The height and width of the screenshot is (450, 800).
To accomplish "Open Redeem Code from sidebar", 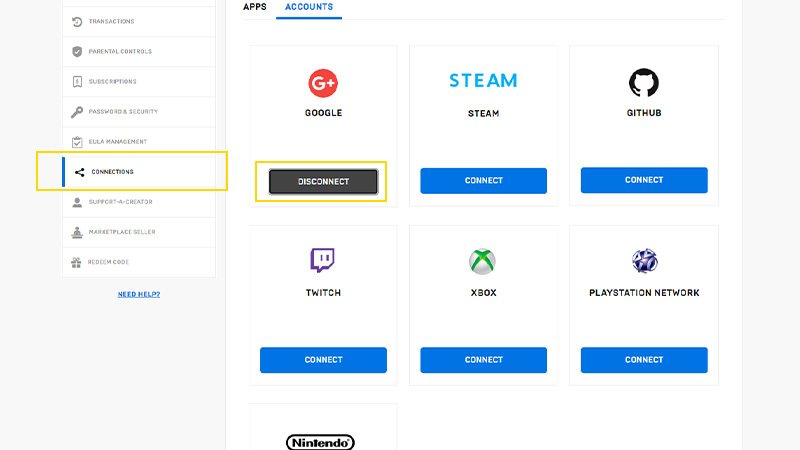I will 109,262.
